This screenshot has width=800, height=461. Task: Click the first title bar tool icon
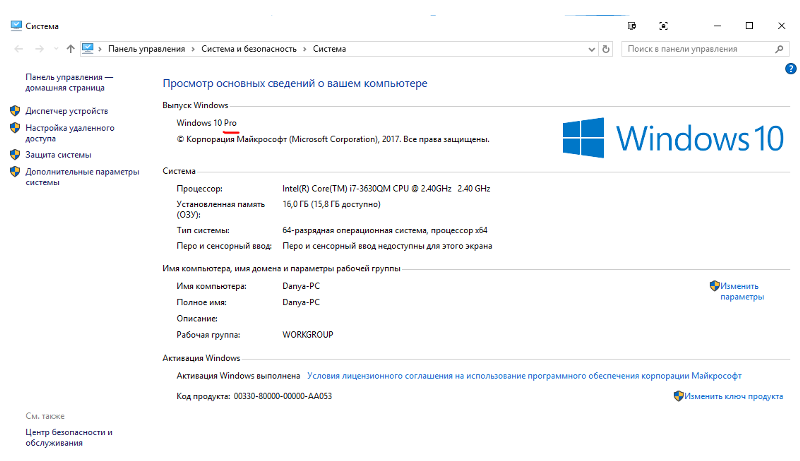[x=632, y=26]
